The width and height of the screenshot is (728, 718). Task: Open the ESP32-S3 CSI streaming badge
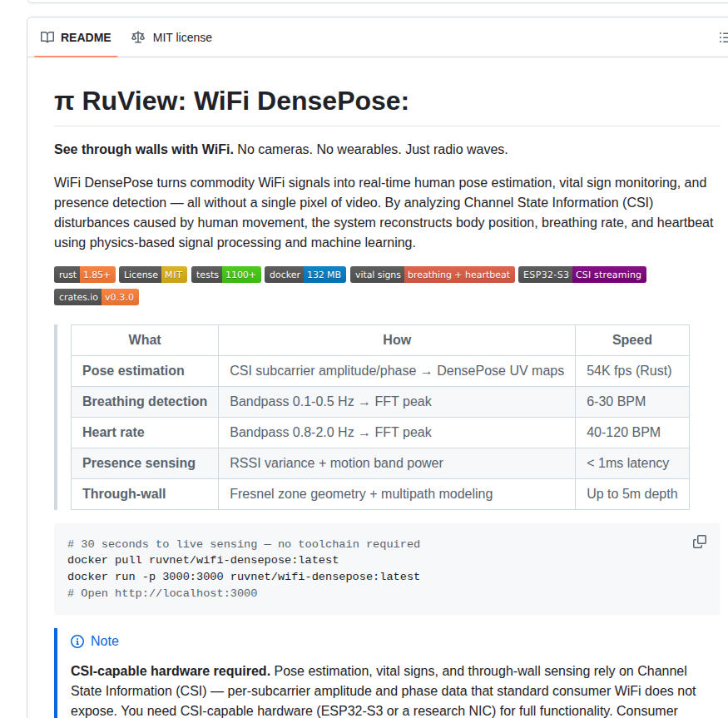point(582,275)
